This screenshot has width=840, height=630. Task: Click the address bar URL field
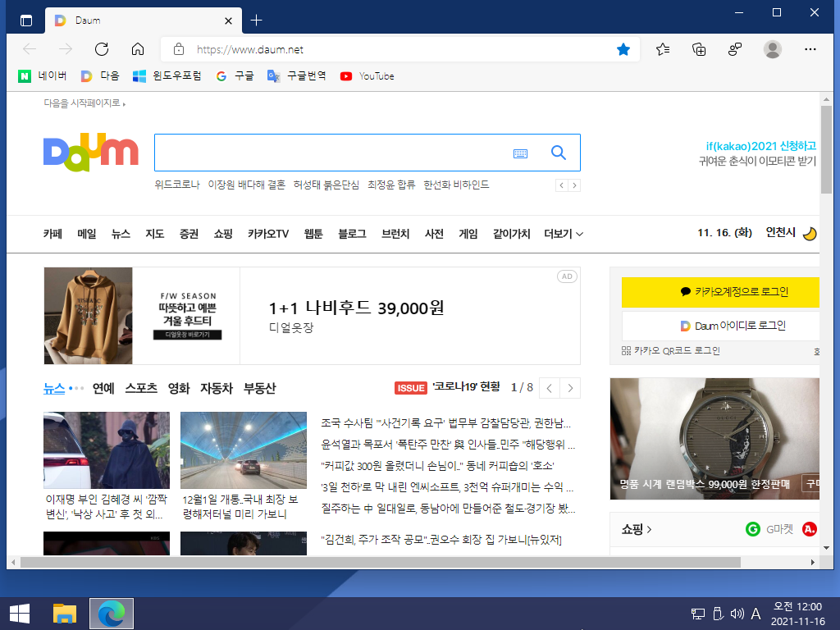[x=399, y=49]
